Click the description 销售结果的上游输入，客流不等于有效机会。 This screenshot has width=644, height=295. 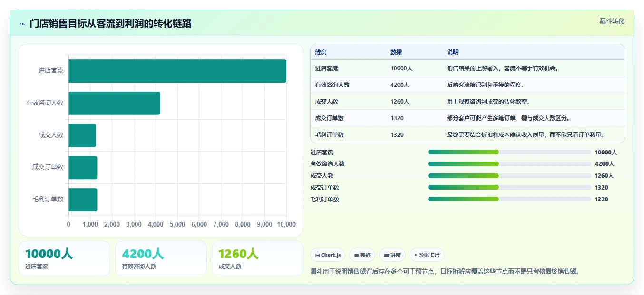503,68
